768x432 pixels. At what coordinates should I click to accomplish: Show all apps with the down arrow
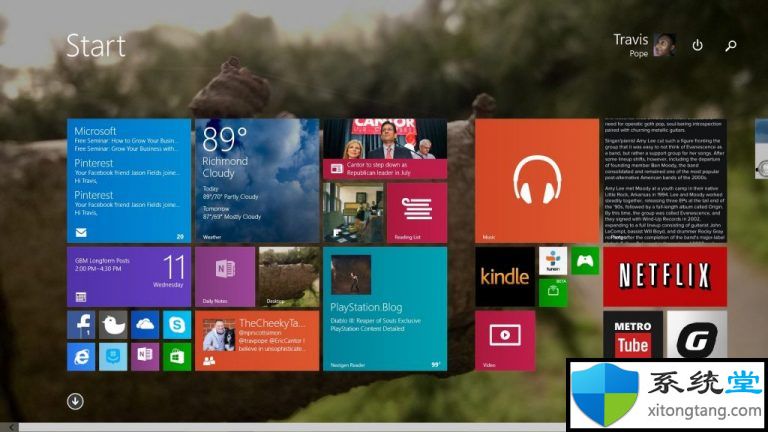75,401
